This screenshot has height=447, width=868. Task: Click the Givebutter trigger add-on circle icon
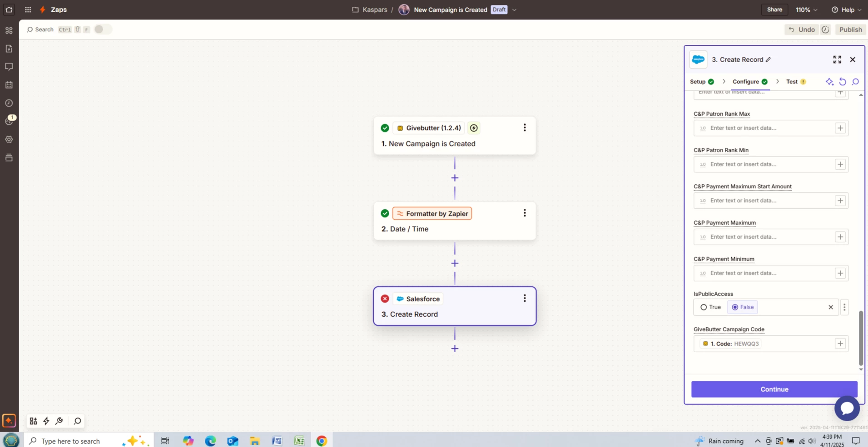(474, 128)
